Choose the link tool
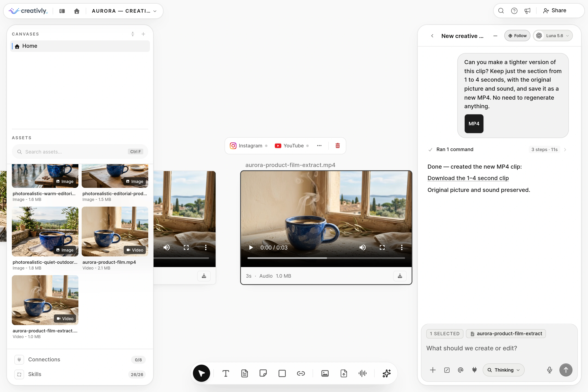The image size is (588, 392). 301,373
